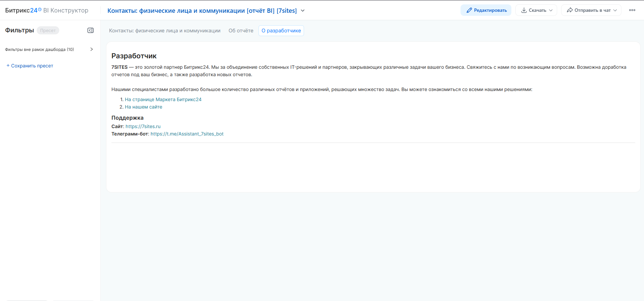Viewport: 644px width, 301px height.
Task: Click the BI Конструктор label
Action: click(66, 10)
